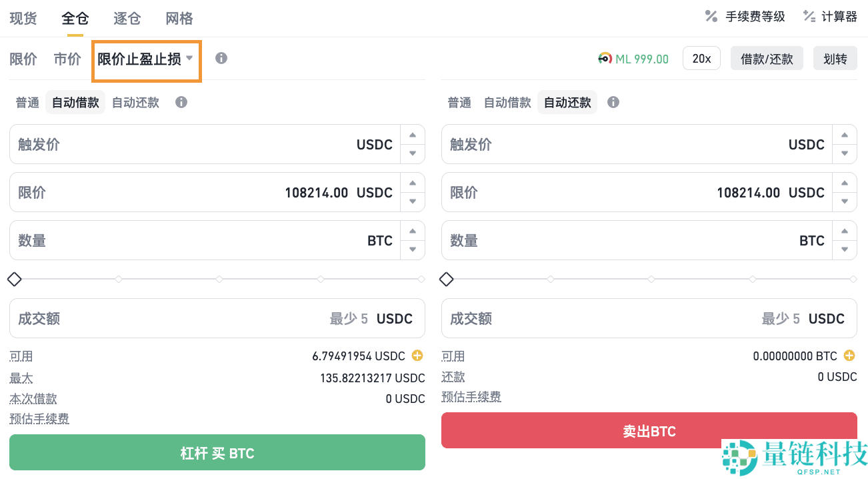Click the plus icon beside the BTC 可用 balance
868x479 pixels.
(x=849, y=356)
